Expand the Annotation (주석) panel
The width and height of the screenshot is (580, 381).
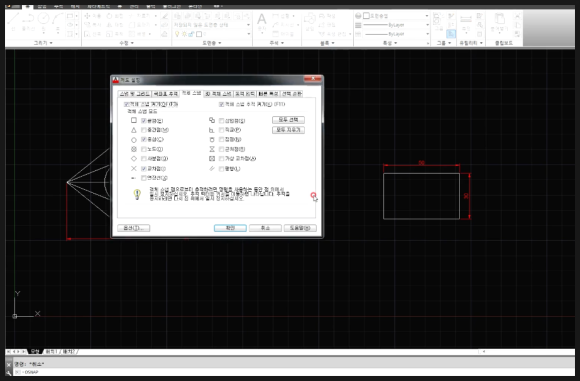coord(277,43)
